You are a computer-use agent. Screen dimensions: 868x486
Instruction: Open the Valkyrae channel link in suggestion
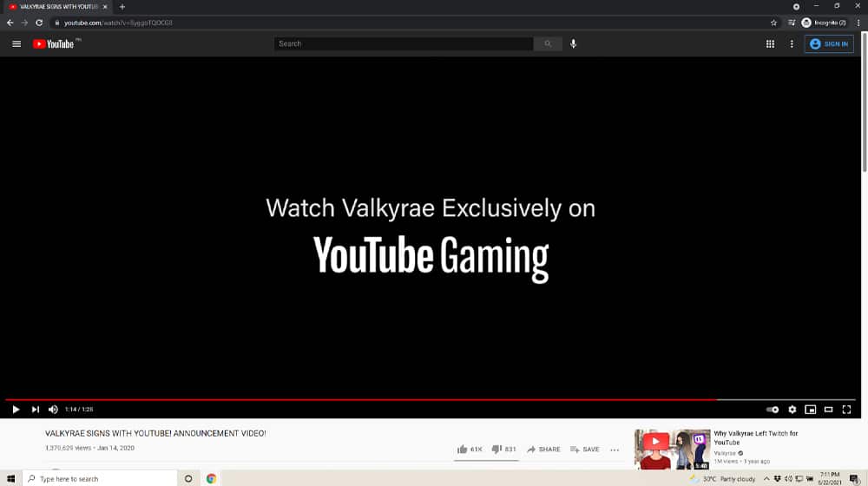(x=725, y=453)
